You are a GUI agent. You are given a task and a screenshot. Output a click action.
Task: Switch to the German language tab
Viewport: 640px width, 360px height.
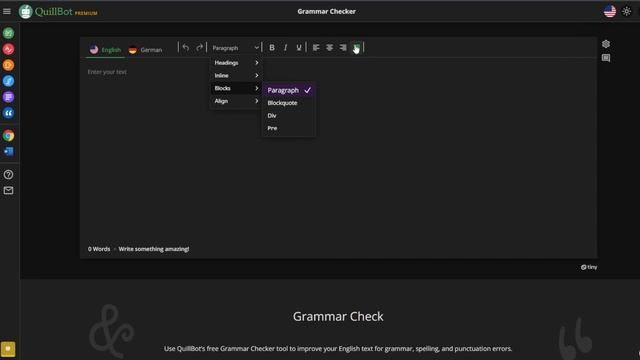(145, 50)
